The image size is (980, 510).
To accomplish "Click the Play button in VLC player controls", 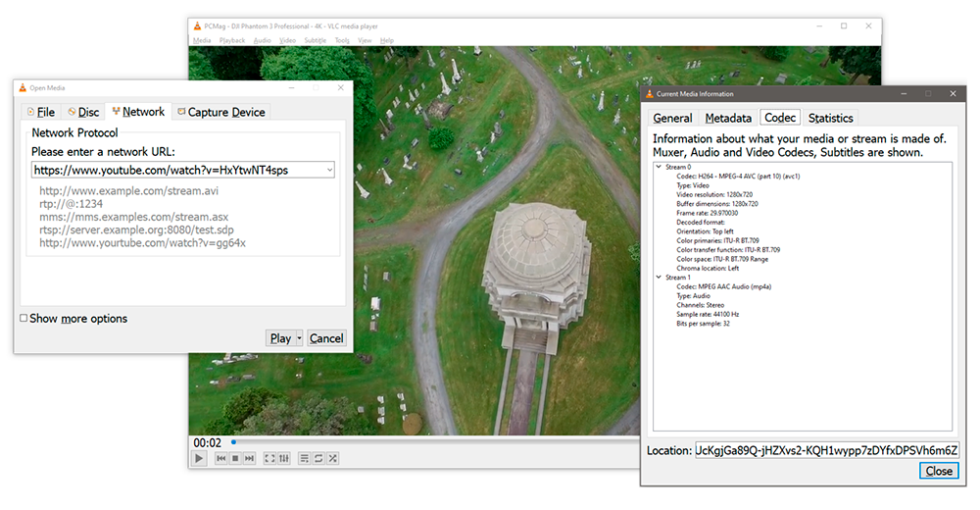I will [199, 459].
